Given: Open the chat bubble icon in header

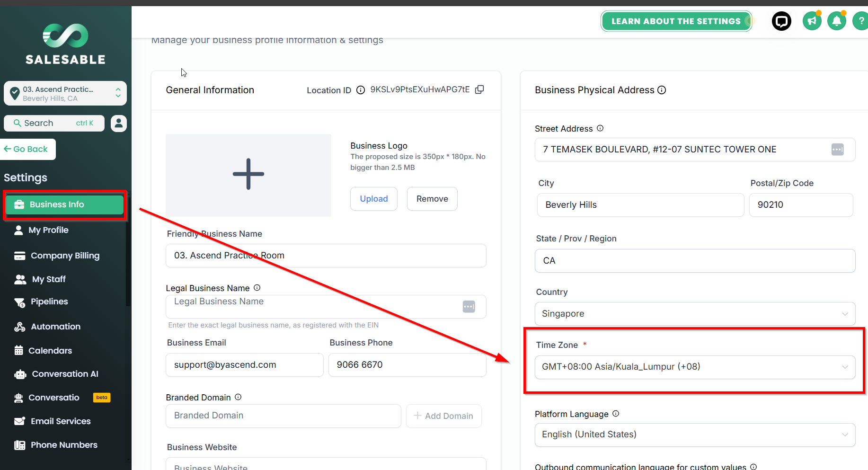Looking at the screenshot, I should click(x=781, y=21).
